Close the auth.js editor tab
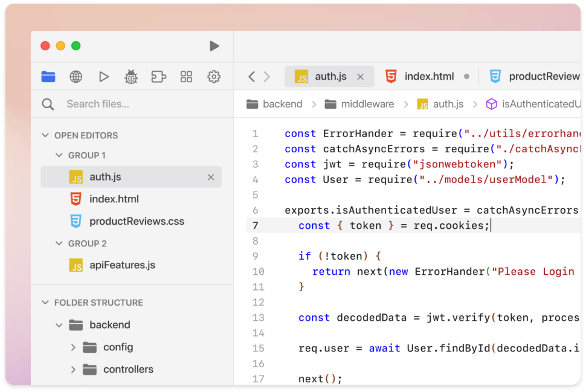The image size is (586, 392). tap(361, 77)
